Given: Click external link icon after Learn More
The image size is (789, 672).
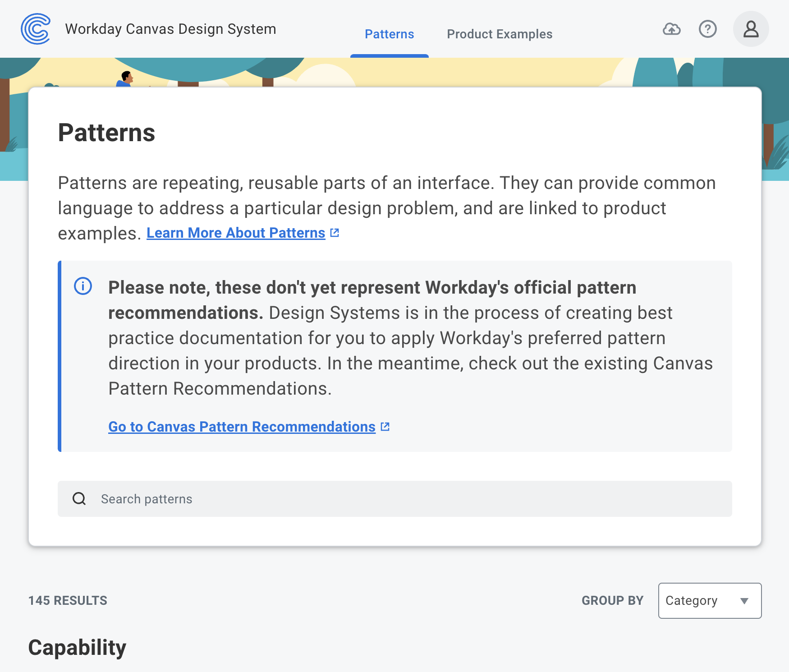Looking at the screenshot, I should [x=335, y=233].
